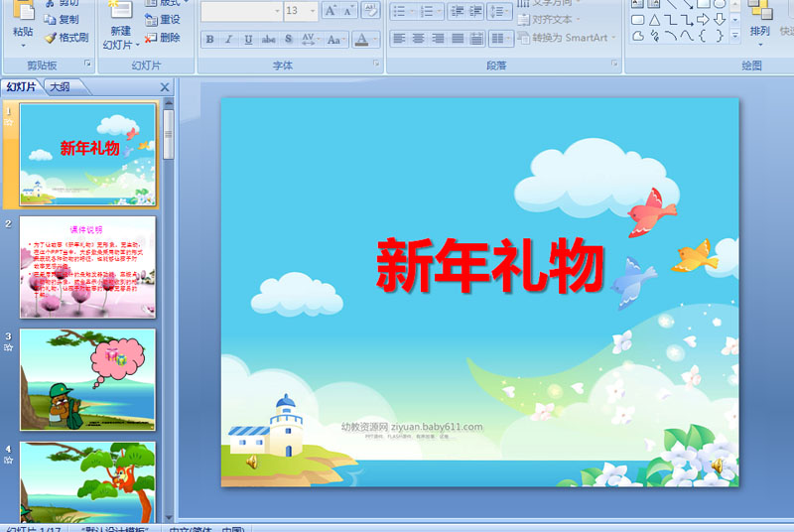Click the font color A swatch
Image resolution: width=794 pixels, height=532 pixels.
pos(361,39)
